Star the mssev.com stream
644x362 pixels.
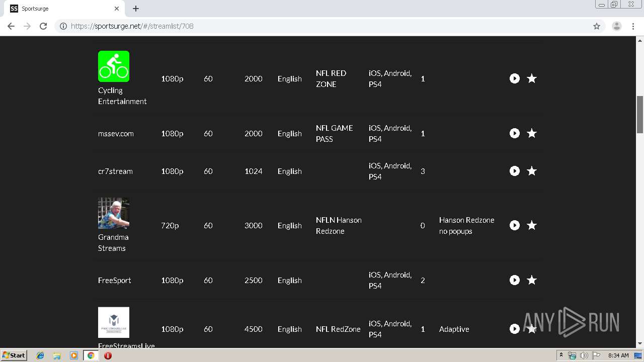pyautogui.click(x=532, y=133)
